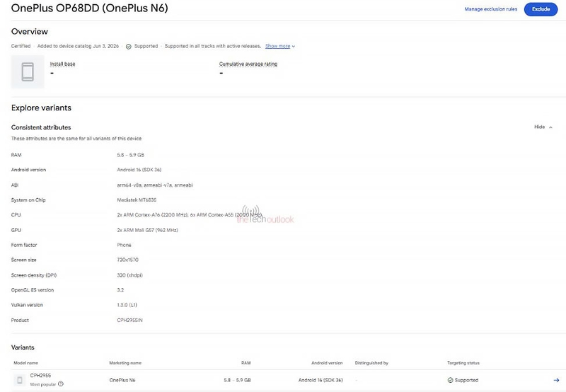Viewport: 566px width, 392px height.
Task: Select the CPH2955 model name
Action: pyautogui.click(x=40, y=376)
